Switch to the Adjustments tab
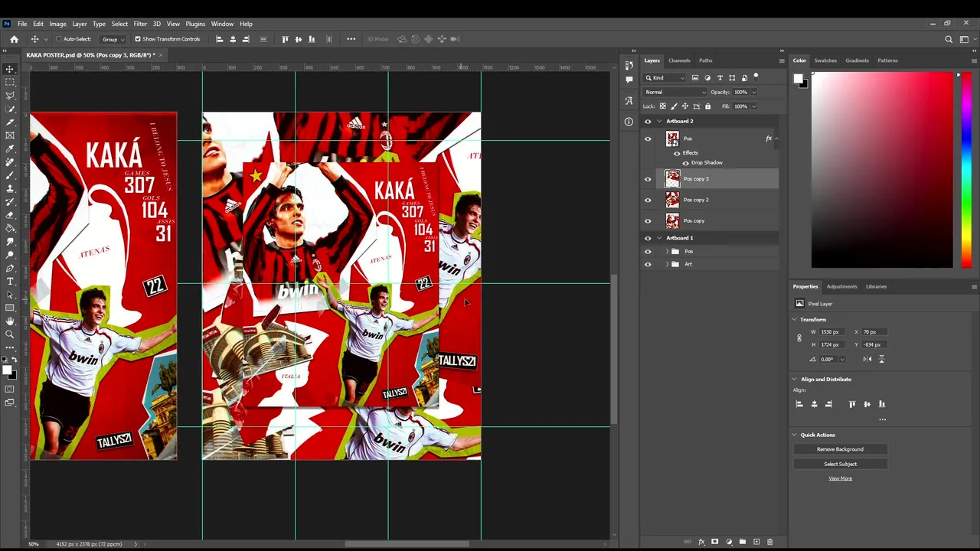This screenshot has height=551, width=980. 841,286
